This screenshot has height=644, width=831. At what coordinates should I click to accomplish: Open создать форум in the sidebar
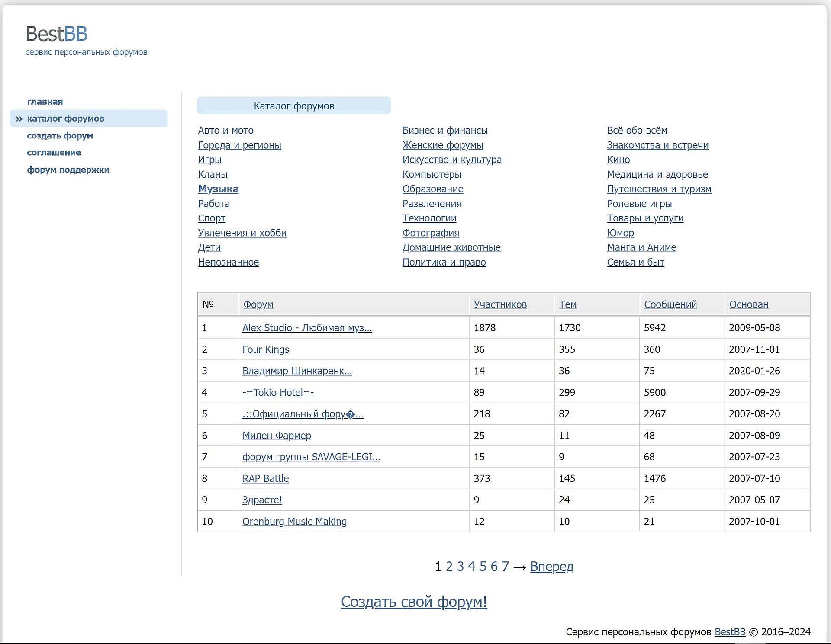[60, 135]
